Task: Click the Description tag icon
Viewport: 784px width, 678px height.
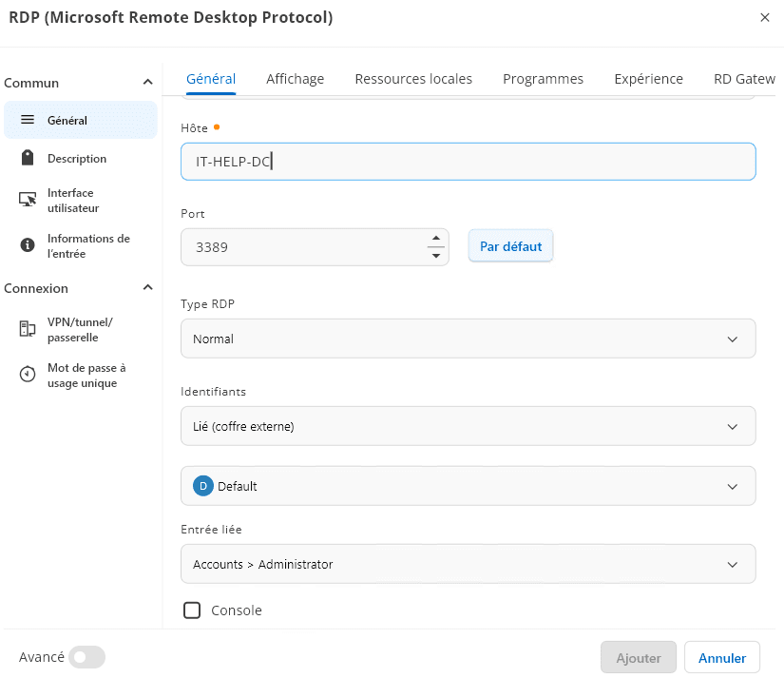Action: click(x=28, y=158)
